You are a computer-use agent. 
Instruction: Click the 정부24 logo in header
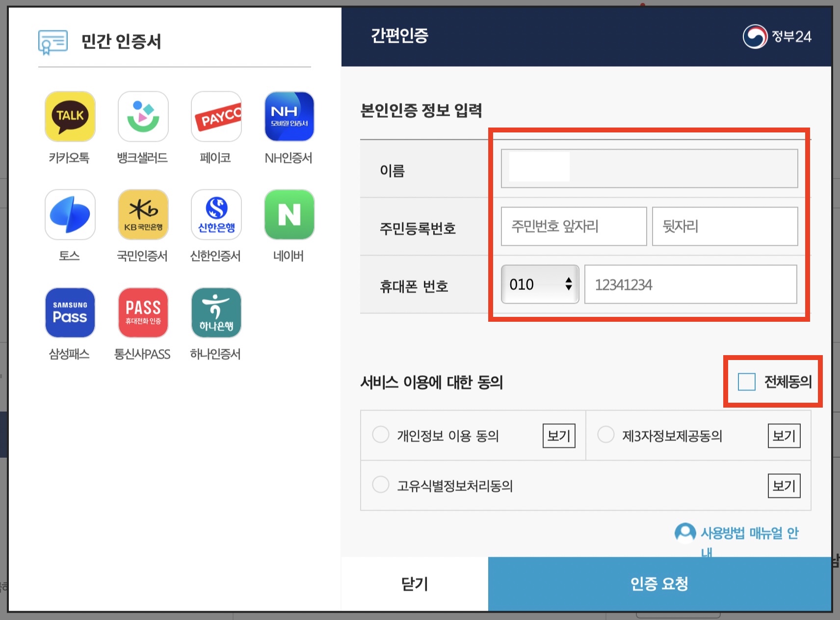[777, 36]
